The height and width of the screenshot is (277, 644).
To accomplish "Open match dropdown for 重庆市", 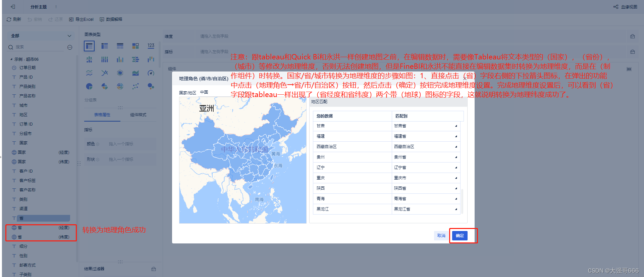I will tap(456, 178).
